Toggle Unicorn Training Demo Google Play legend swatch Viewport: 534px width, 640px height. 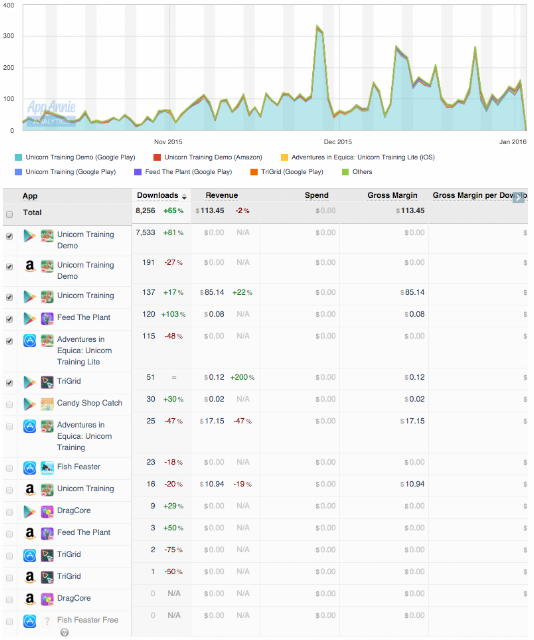[x=18, y=158]
